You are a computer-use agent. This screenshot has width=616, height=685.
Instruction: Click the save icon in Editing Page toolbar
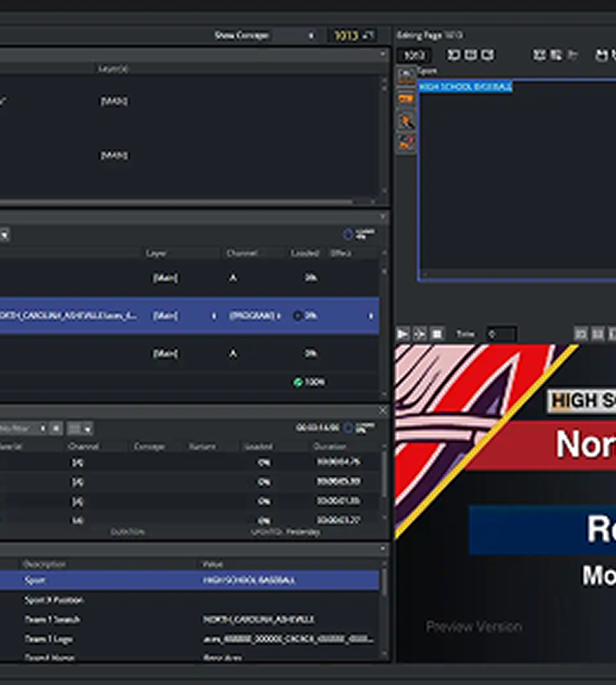(602, 55)
